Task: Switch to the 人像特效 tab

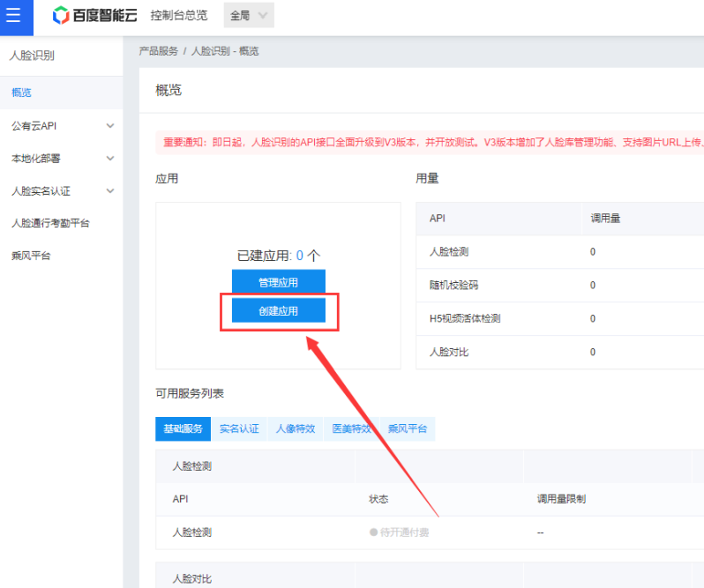Action: click(295, 428)
